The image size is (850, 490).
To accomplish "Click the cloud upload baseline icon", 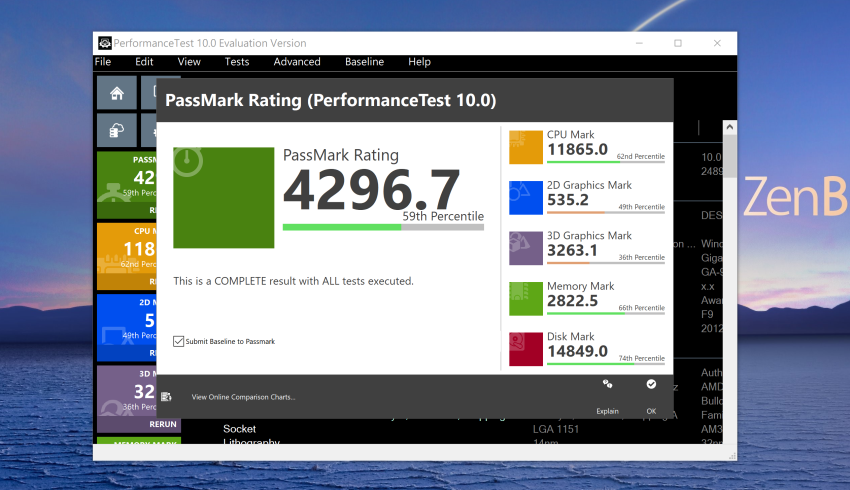I will [117, 130].
